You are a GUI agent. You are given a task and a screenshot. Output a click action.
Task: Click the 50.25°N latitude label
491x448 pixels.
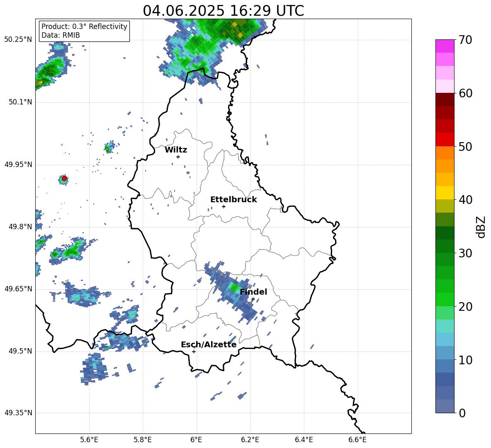[x=18, y=40]
